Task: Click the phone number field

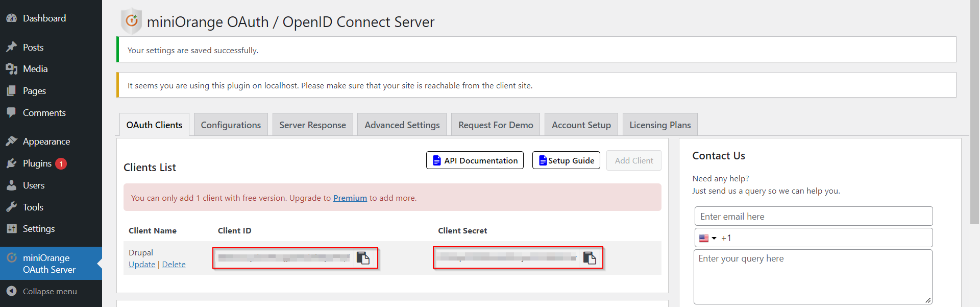Action: click(814, 238)
